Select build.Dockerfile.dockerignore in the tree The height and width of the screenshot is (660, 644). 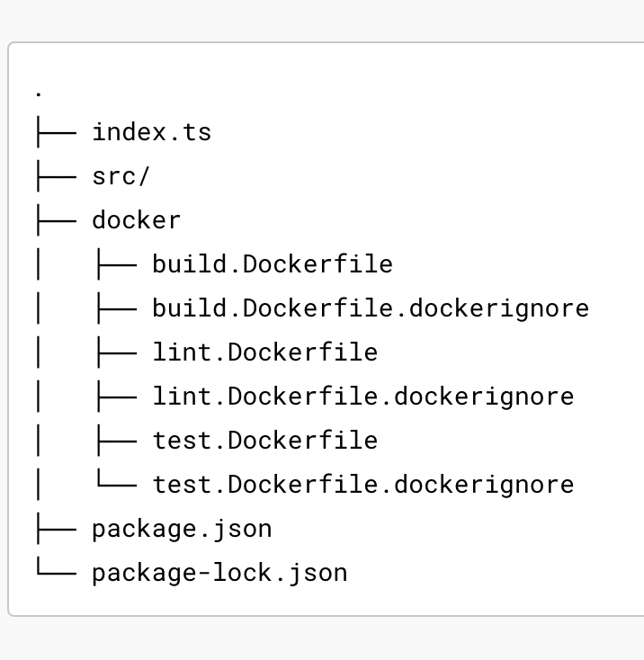(x=371, y=308)
